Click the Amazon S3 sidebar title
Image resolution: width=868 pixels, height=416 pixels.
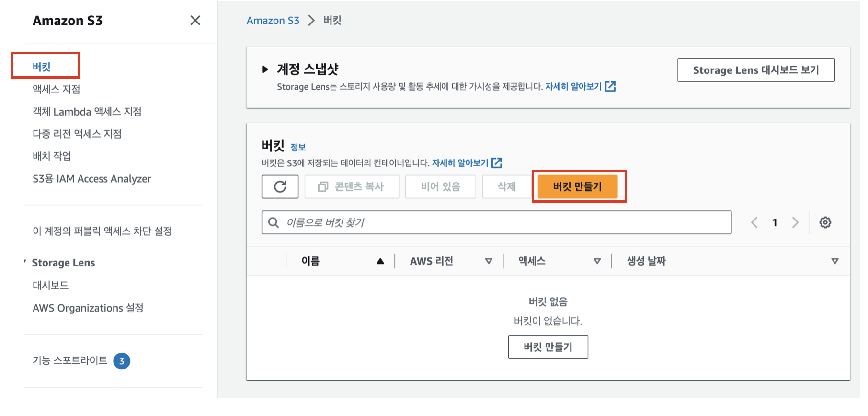click(x=68, y=21)
